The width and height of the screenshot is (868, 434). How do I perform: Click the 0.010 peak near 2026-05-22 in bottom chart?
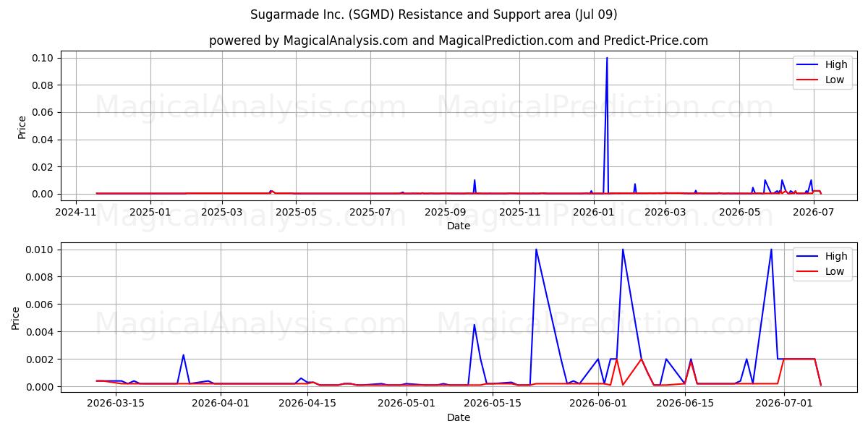tap(536, 250)
